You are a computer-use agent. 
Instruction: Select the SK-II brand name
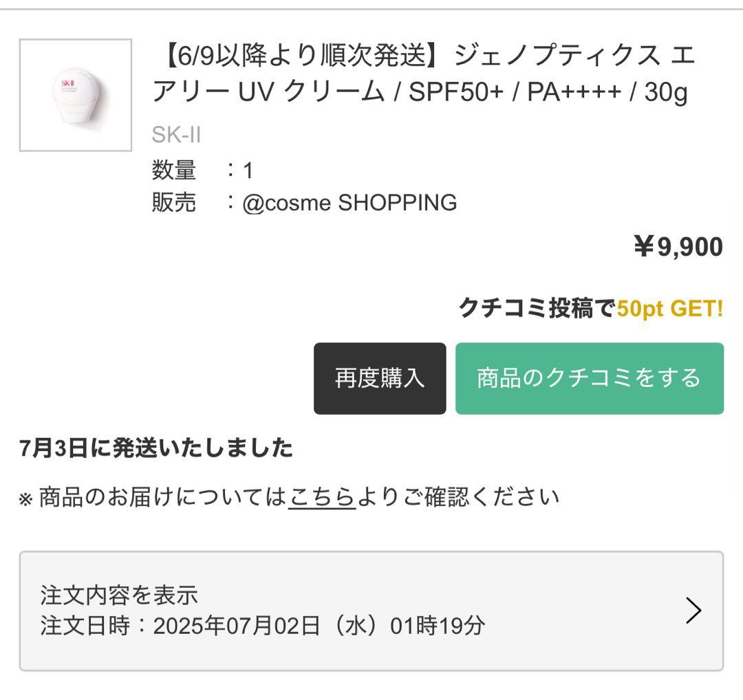[x=176, y=135]
